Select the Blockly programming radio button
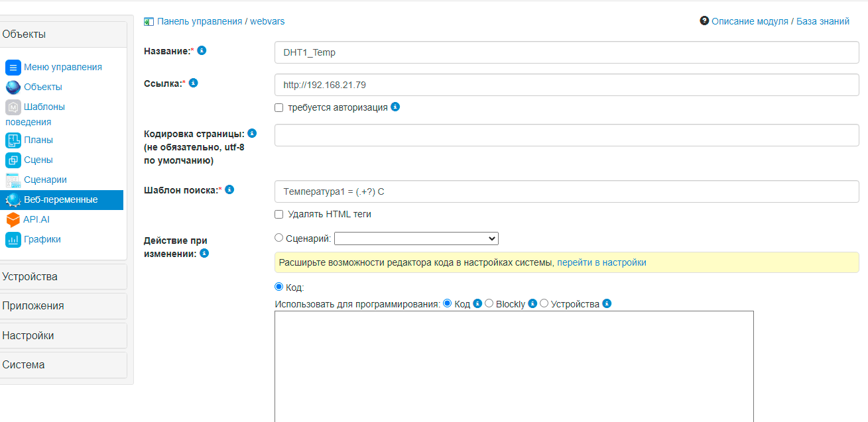This screenshot has height=422, width=868. click(x=489, y=303)
